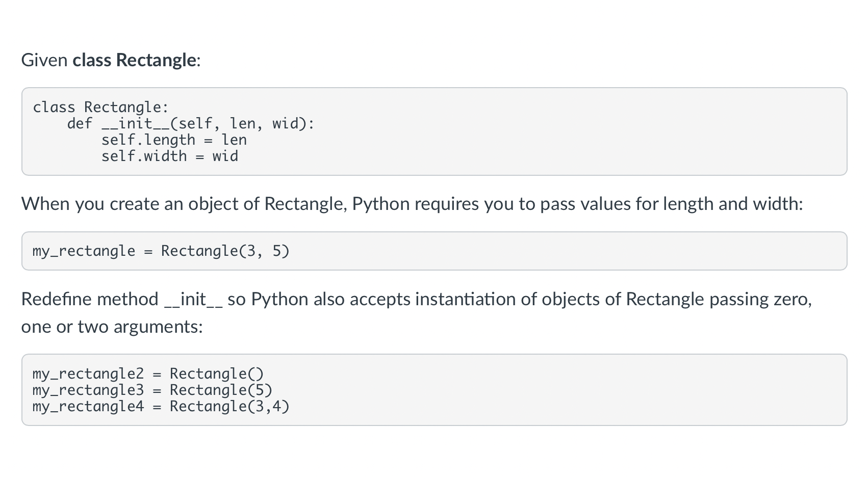Click "self.length" in the first code block
The height and width of the screenshot is (480, 868).
148,140
